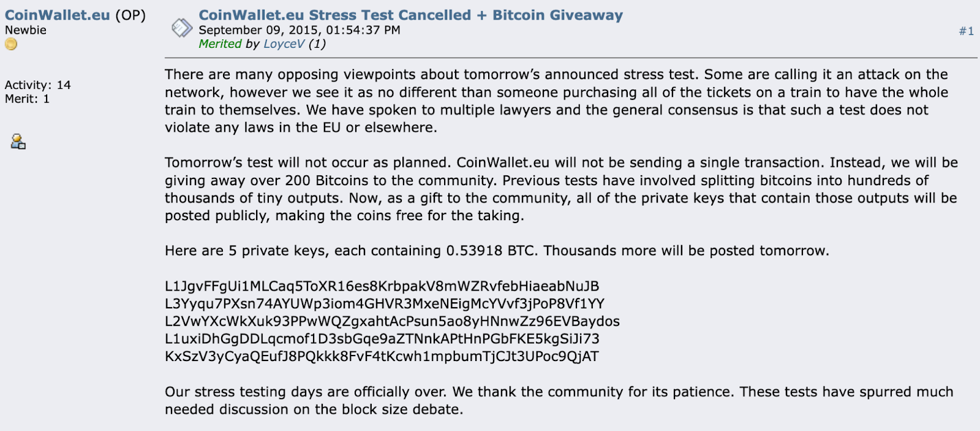
Task: Click the gold coin rank icon under Newbie
Action: (11, 44)
